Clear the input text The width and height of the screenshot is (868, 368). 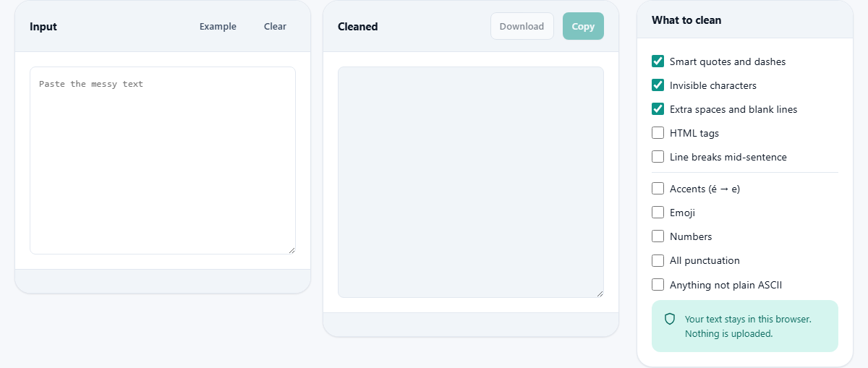click(275, 27)
